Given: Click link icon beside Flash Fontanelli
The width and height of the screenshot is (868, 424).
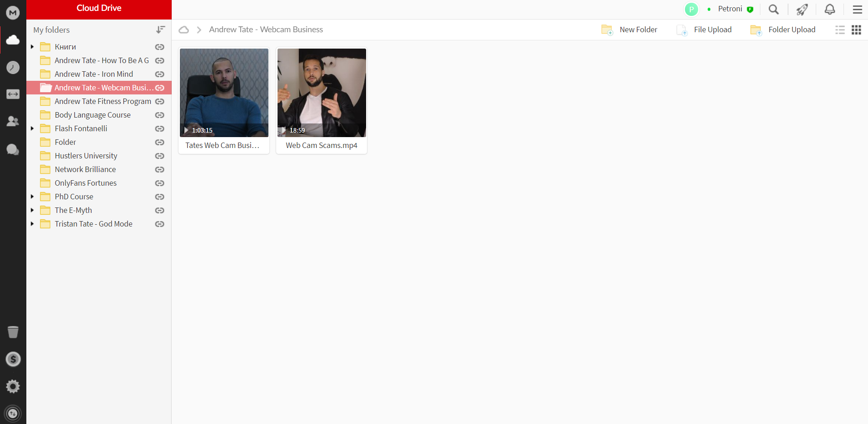Looking at the screenshot, I should click(159, 128).
